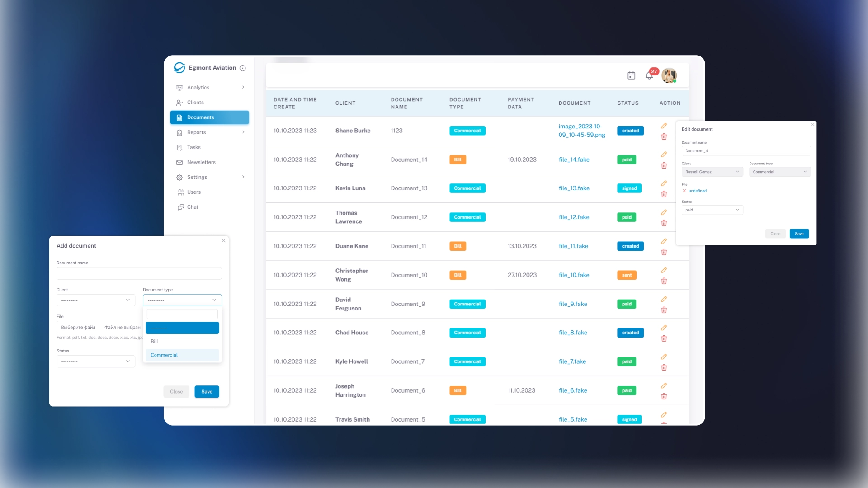
Task: Click the Document name field in Add document
Action: pyautogui.click(x=139, y=273)
